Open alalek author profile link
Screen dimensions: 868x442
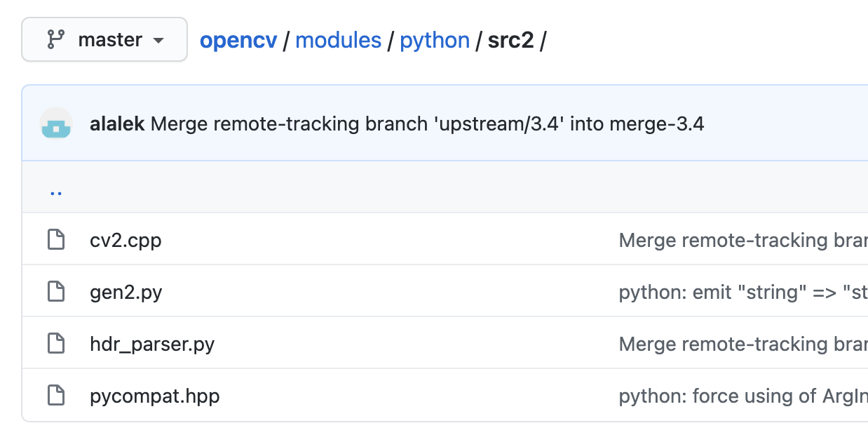[117, 124]
